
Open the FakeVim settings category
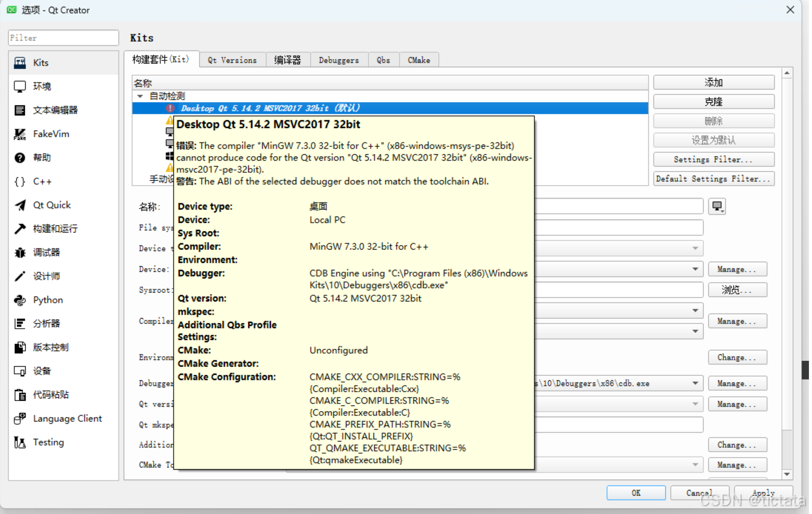(x=51, y=134)
